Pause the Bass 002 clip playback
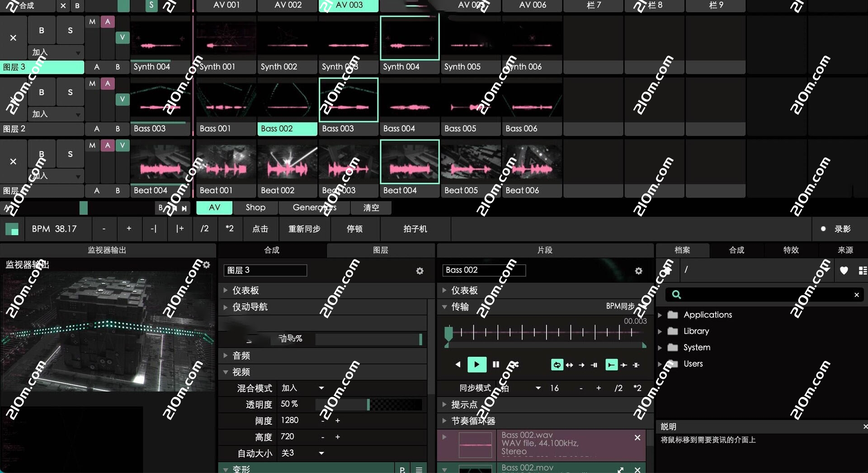 [x=495, y=364]
